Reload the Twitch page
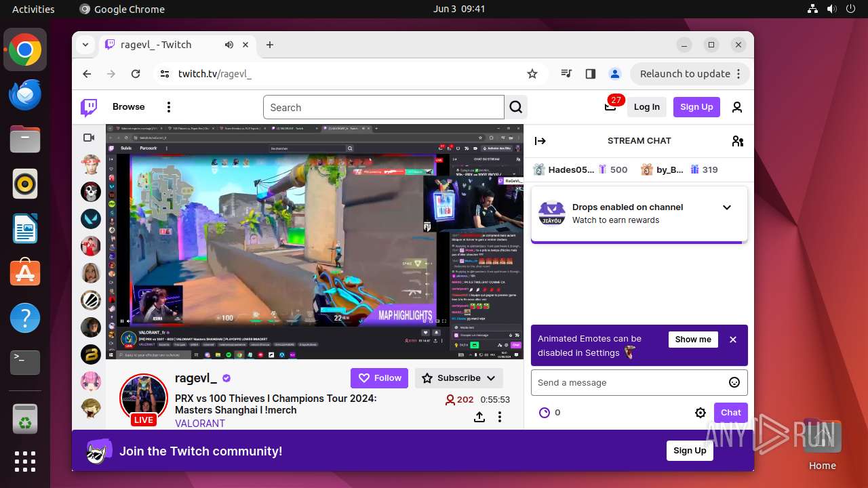 coord(136,74)
